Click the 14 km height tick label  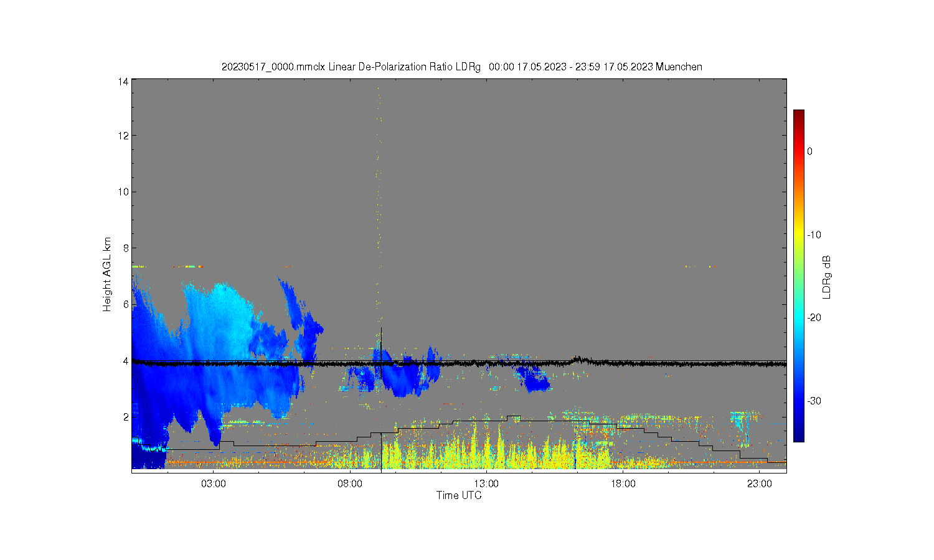[x=123, y=82]
